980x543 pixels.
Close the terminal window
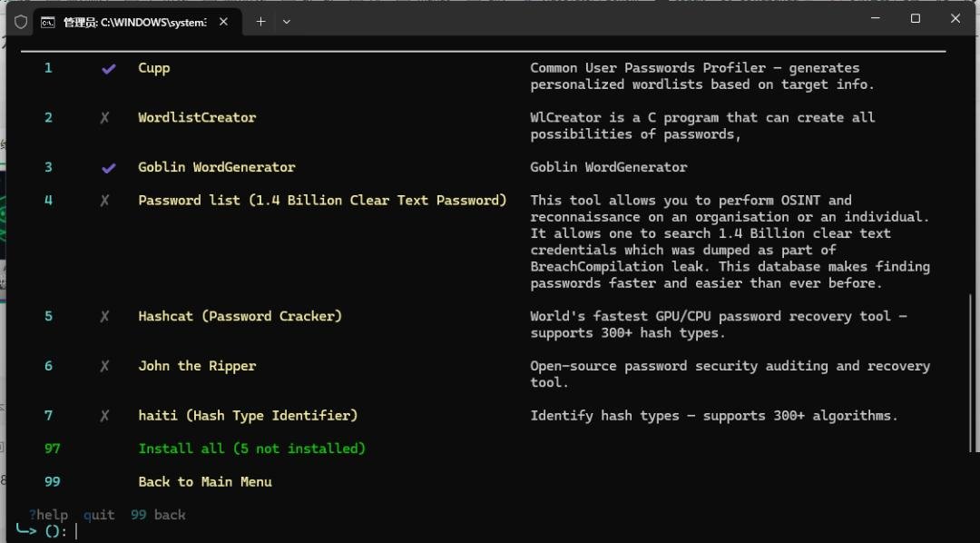955,19
